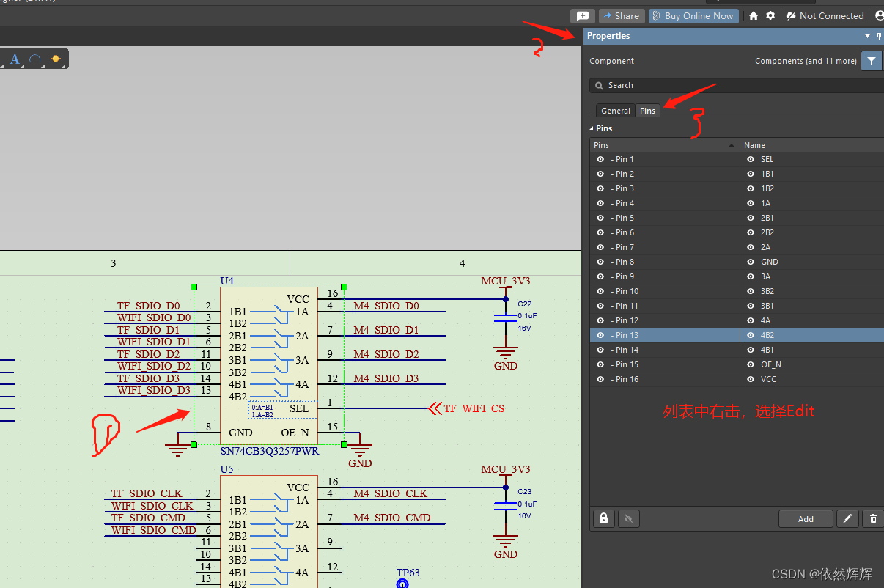Toggle visibility eye for Pin 16
884x588 pixels.
600,379
